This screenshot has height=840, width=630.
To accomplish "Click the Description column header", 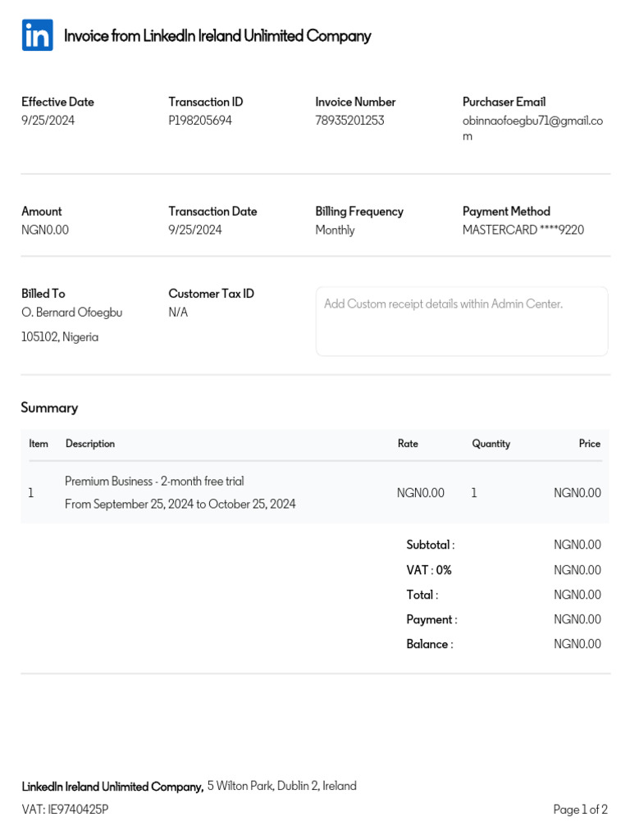I will coord(90,444).
